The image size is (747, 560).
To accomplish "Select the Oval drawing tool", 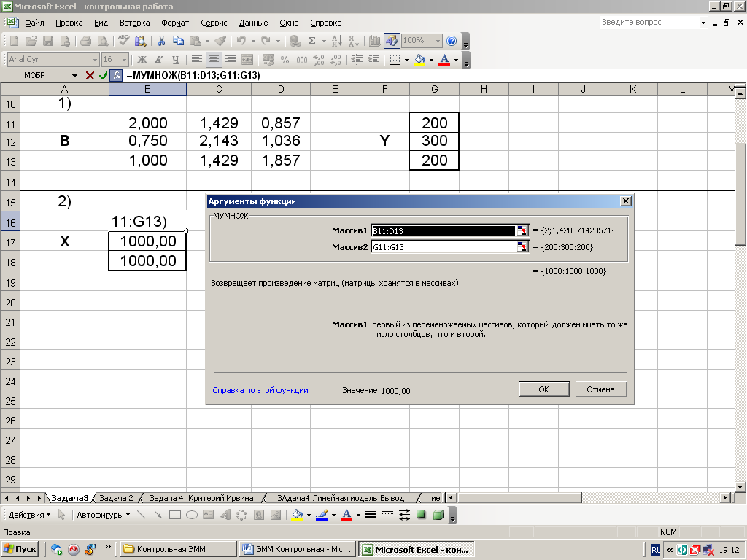I will pyautogui.click(x=192, y=515).
